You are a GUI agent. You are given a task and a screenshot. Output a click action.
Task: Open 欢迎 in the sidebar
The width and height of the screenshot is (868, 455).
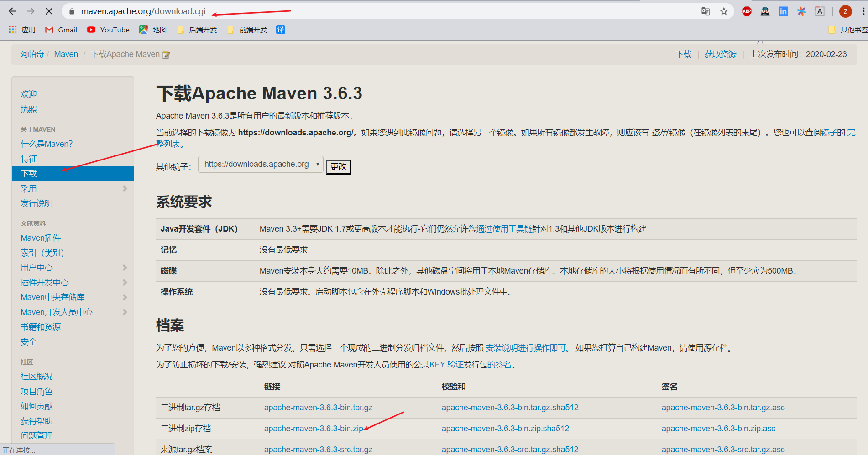28,94
